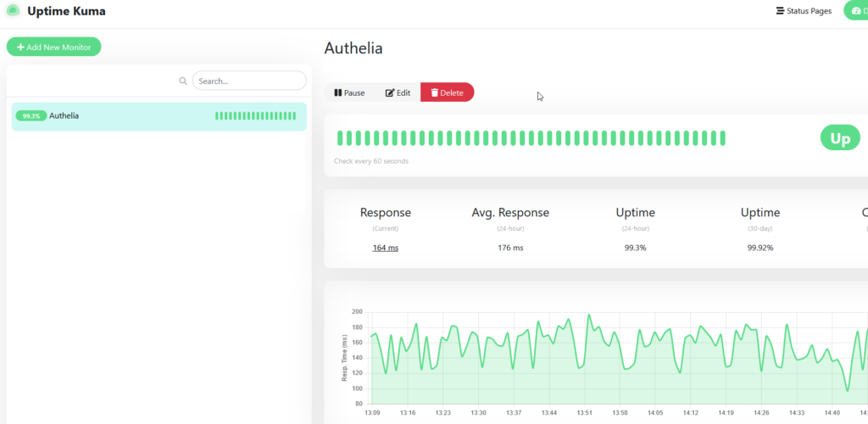The width and height of the screenshot is (868, 424).
Task: Click the small heartbeat bar in Authelia list row
Action: point(255,115)
